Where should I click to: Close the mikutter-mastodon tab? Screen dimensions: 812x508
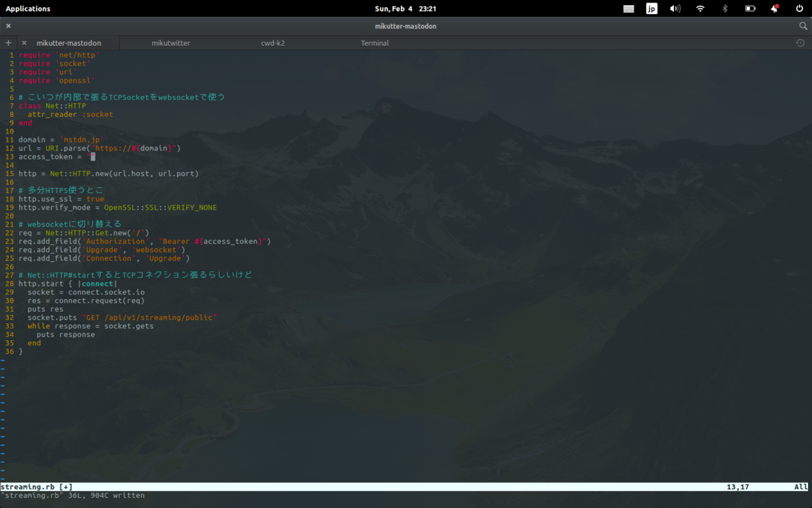tap(24, 43)
